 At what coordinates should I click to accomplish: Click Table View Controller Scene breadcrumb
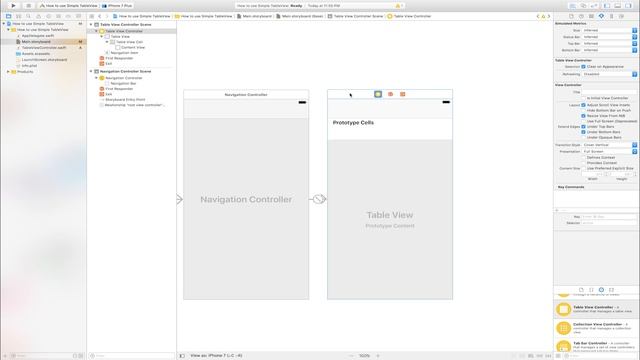[356, 16]
